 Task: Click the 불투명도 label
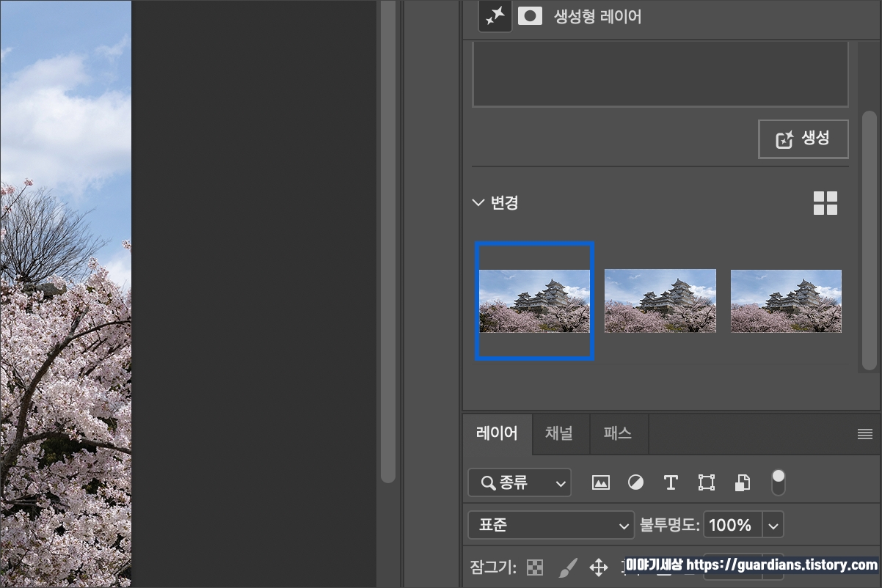click(670, 525)
